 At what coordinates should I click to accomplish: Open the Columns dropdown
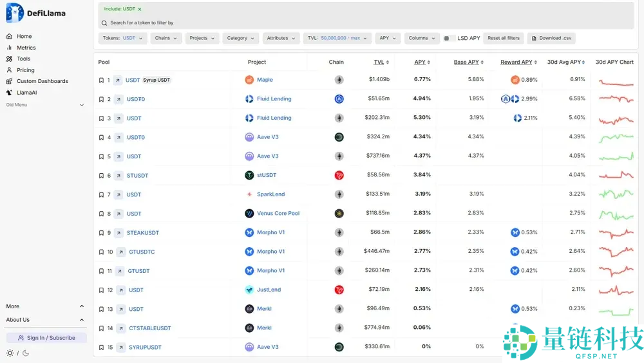[x=422, y=38]
